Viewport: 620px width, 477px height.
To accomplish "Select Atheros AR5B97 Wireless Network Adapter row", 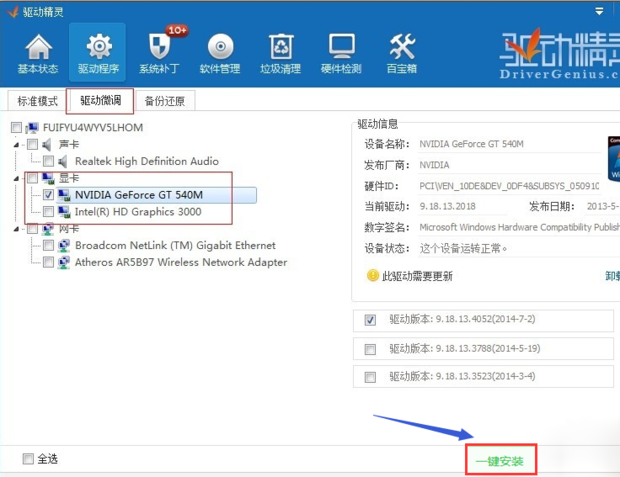I will 181,262.
